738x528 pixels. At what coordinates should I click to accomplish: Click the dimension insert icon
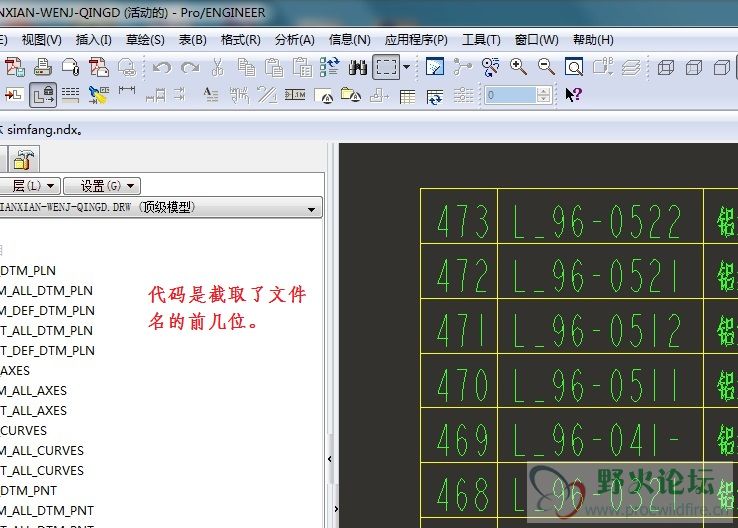[x=127, y=90]
